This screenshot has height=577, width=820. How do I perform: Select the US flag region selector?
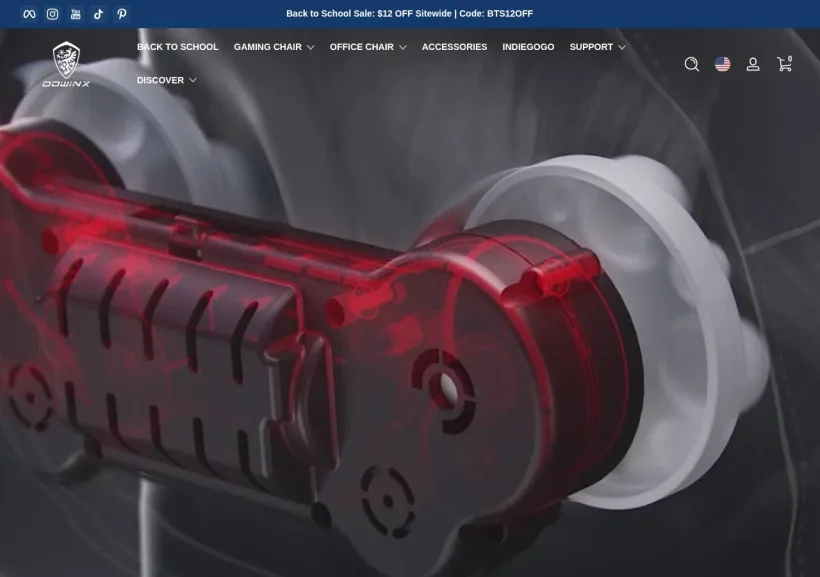pos(722,64)
